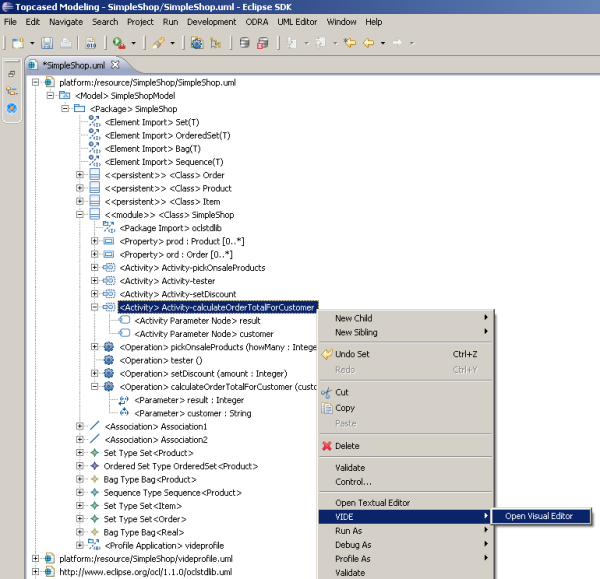This screenshot has height=579, width=600.
Task: Choose Copy in context menu
Action: tap(406, 408)
